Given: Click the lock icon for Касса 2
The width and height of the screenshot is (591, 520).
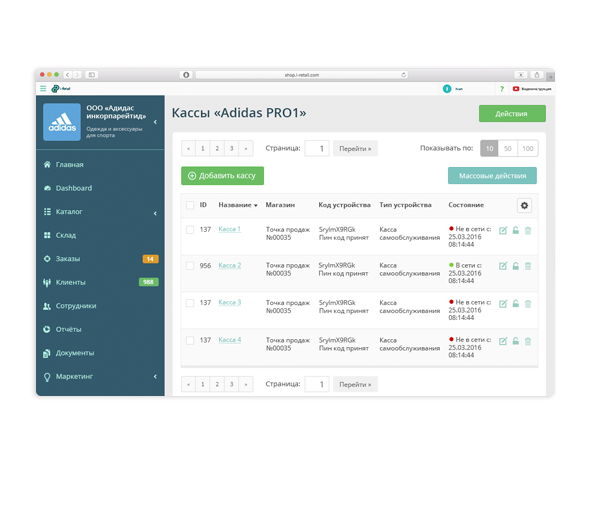Looking at the screenshot, I should point(516,266).
